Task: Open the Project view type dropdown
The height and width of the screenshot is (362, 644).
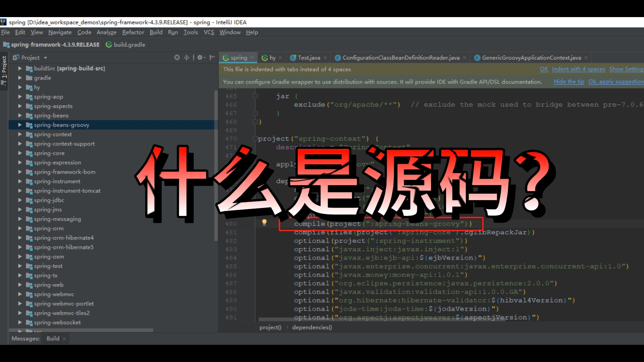Action: tap(45, 58)
